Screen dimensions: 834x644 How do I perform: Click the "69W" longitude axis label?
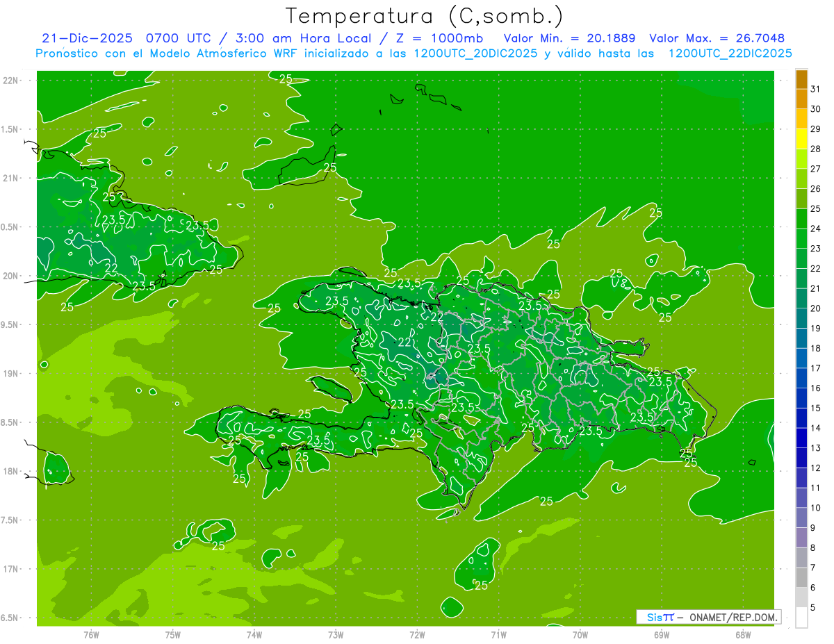(x=662, y=635)
